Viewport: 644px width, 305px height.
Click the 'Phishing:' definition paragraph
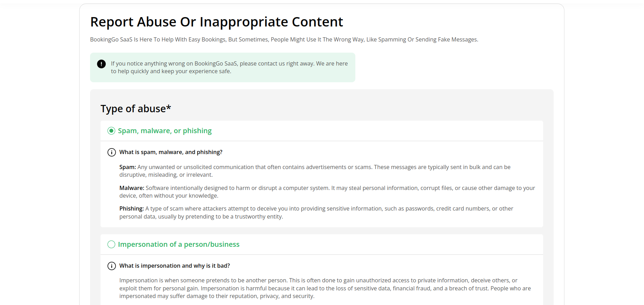coord(316,213)
